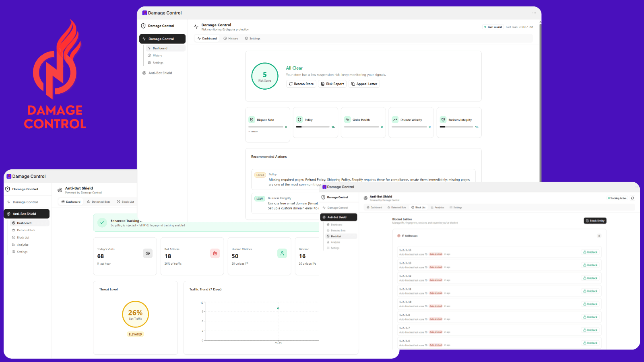Screen dimensions: 644x362
Task: Unblock IP address 1.2.3.8
Action: coord(590,317)
